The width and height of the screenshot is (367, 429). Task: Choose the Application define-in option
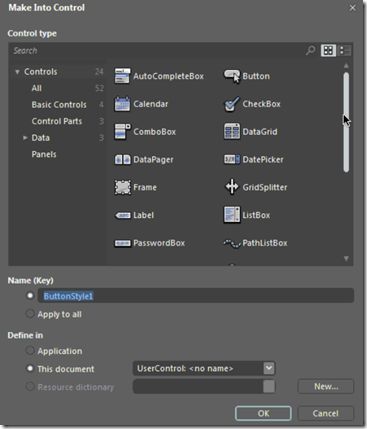tap(30, 350)
